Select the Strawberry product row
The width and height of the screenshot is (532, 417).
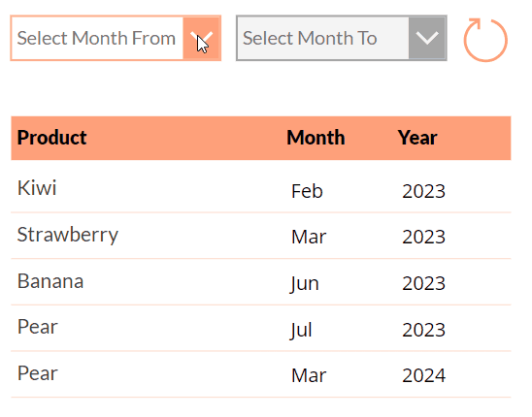click(x=260, y=236)
